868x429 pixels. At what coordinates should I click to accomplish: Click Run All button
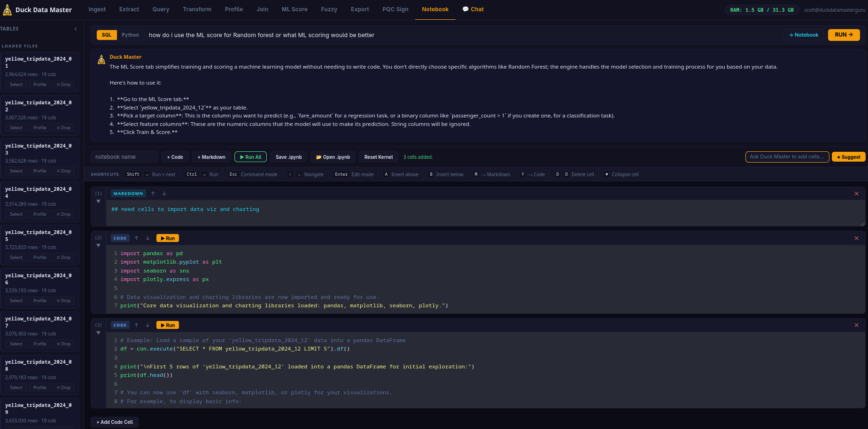pos(251,157)
